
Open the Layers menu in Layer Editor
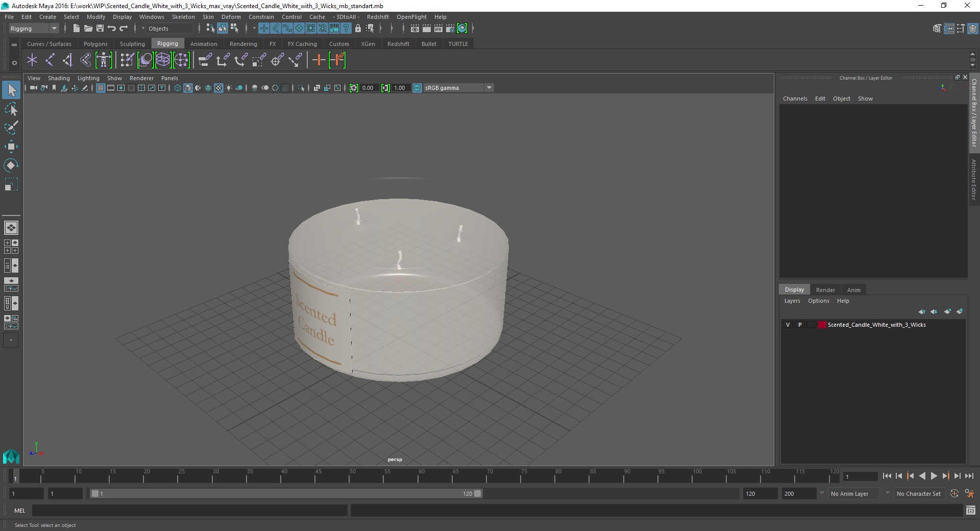[792, 301]
